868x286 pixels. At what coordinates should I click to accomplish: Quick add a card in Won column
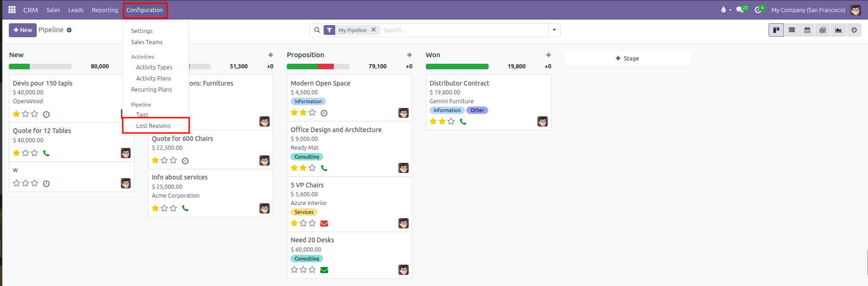(x=549, y=55)
